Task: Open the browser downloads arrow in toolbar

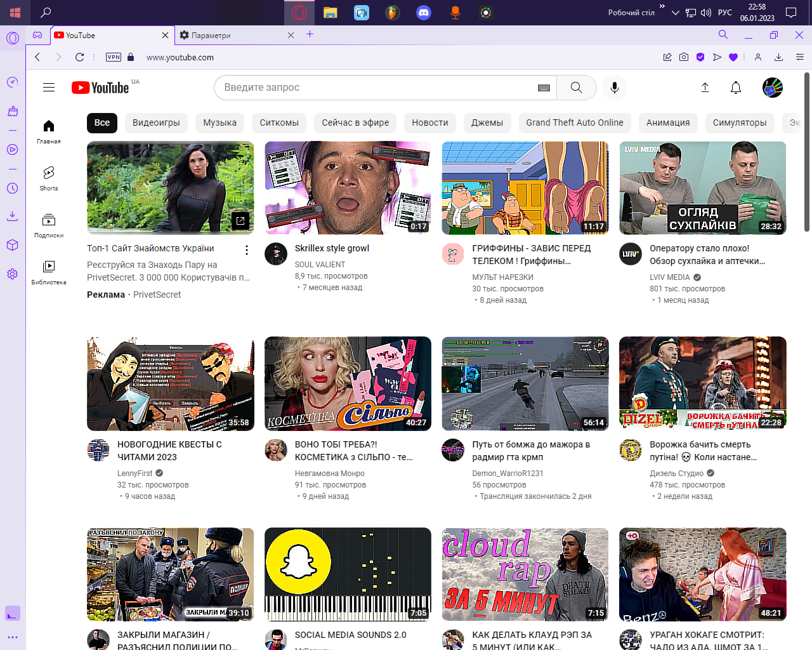Action: 778,57
